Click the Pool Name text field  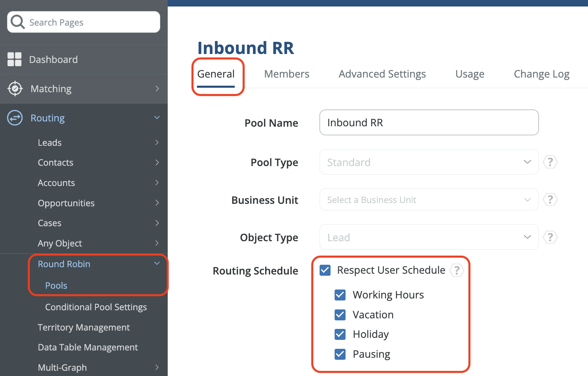click(429, 123)
